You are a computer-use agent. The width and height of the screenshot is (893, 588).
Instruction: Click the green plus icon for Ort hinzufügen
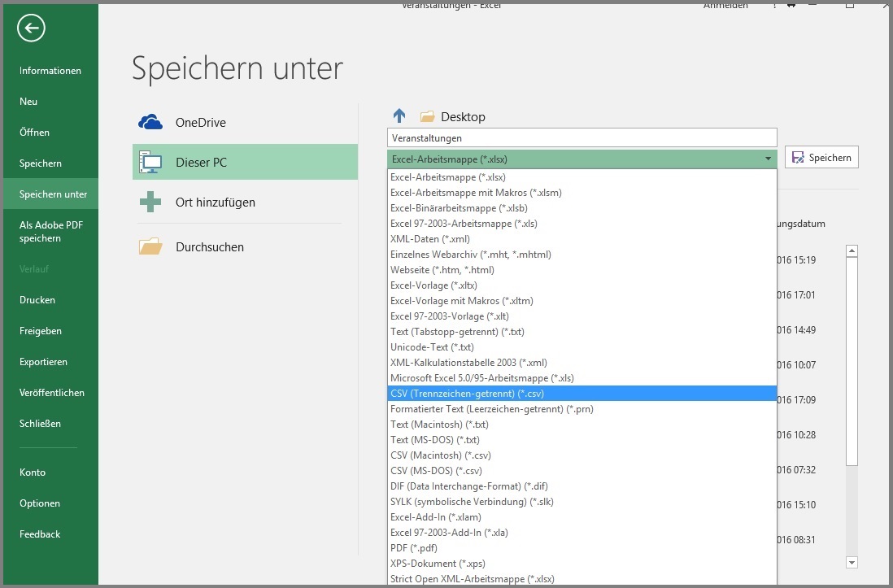coord(150,200)
